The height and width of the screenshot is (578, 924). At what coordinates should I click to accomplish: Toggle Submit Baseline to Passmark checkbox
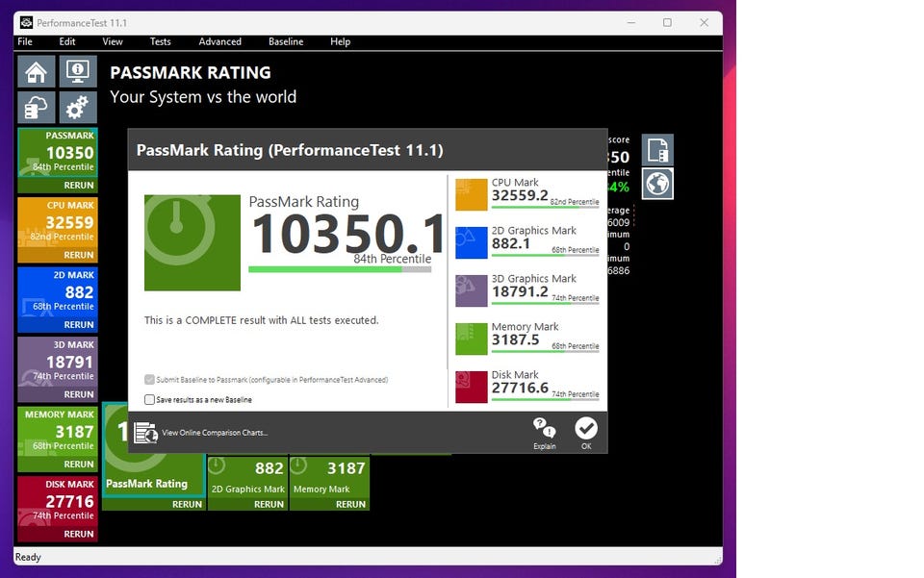point(150,380)
